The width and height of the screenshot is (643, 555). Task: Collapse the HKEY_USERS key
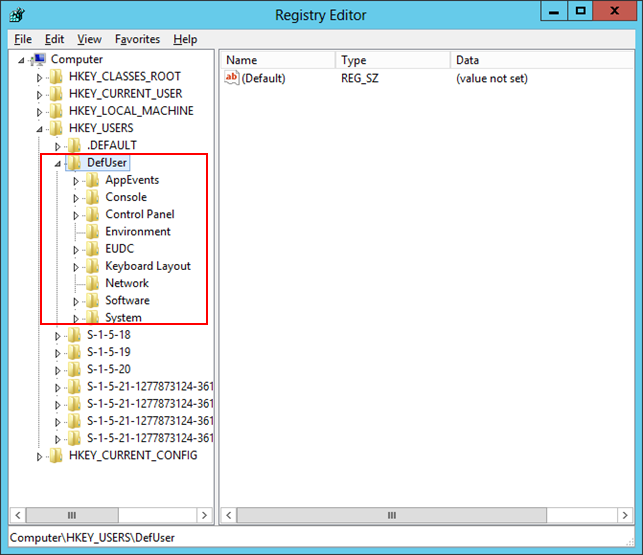pyautogui.click(x=39, y=130)
